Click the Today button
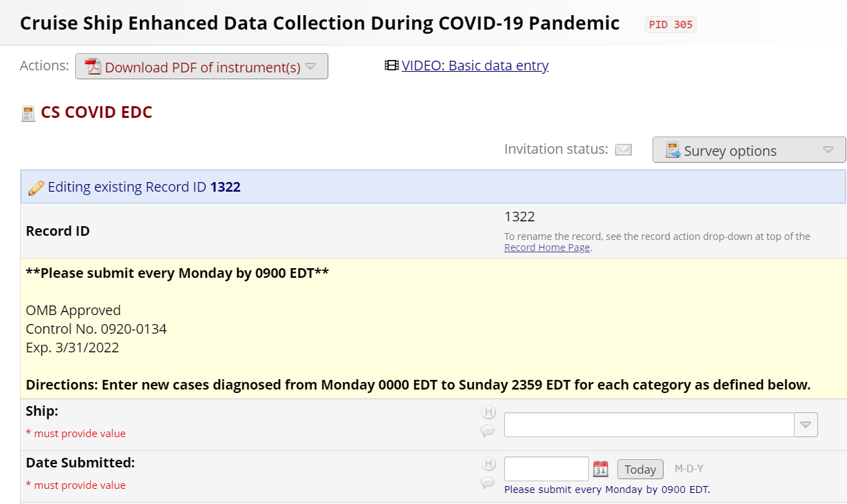The image size is (847, 504). (x=640, y=470)
